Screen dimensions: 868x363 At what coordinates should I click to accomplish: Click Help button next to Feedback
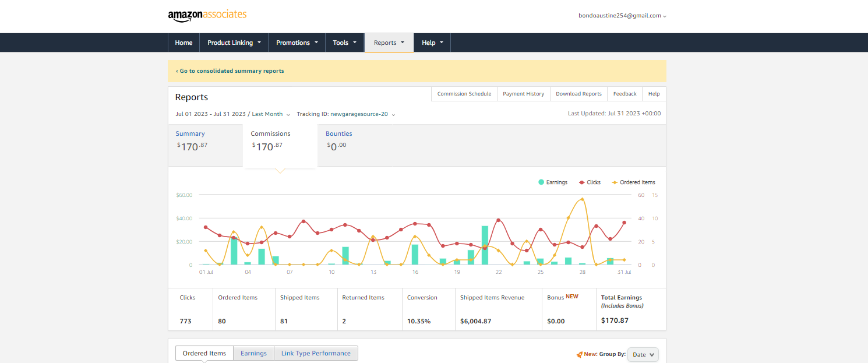coord(654,94)
